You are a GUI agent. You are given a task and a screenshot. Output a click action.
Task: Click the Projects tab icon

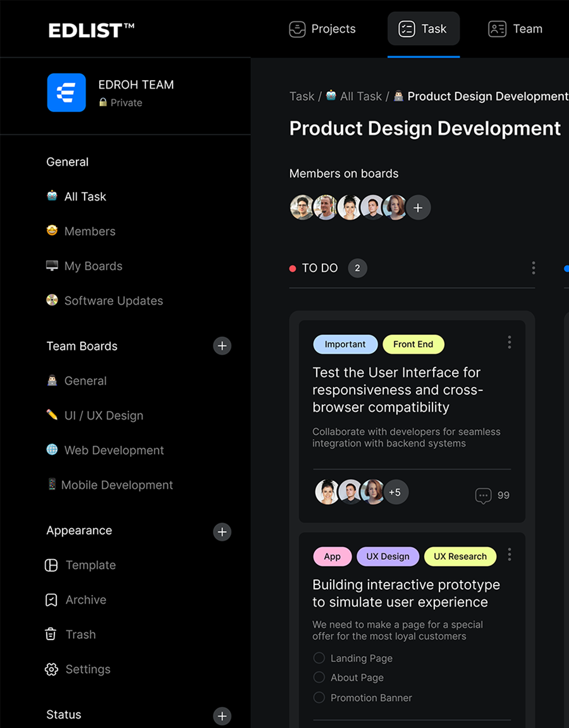(297, 29)
